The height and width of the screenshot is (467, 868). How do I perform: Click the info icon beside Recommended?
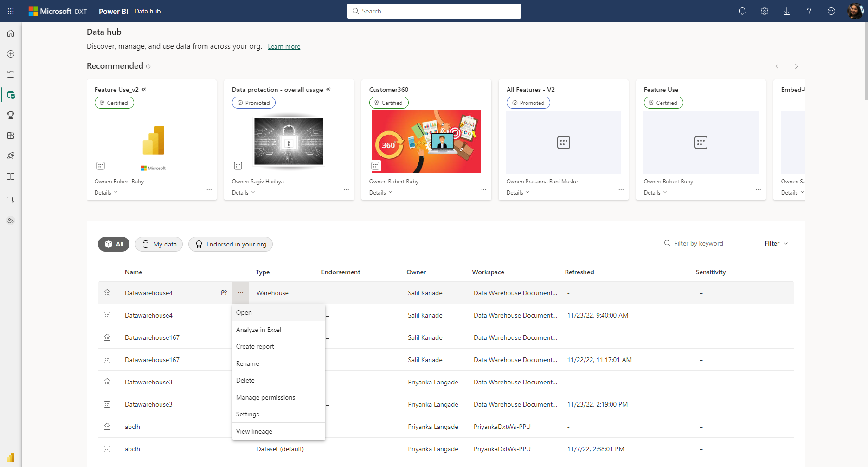(x=148, y=66)
